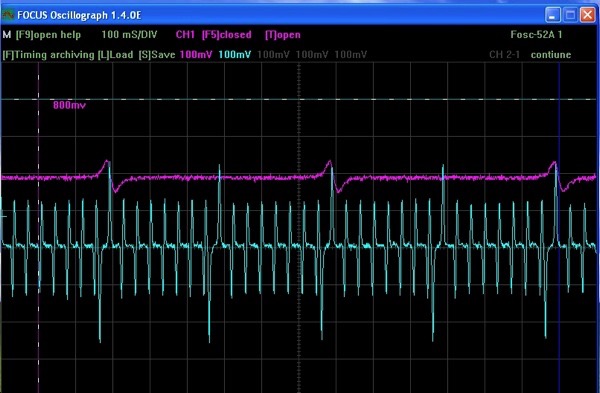The image size is (600, 393).
Task: Click [S]Save to save the waveform
Action: [157, 55]
